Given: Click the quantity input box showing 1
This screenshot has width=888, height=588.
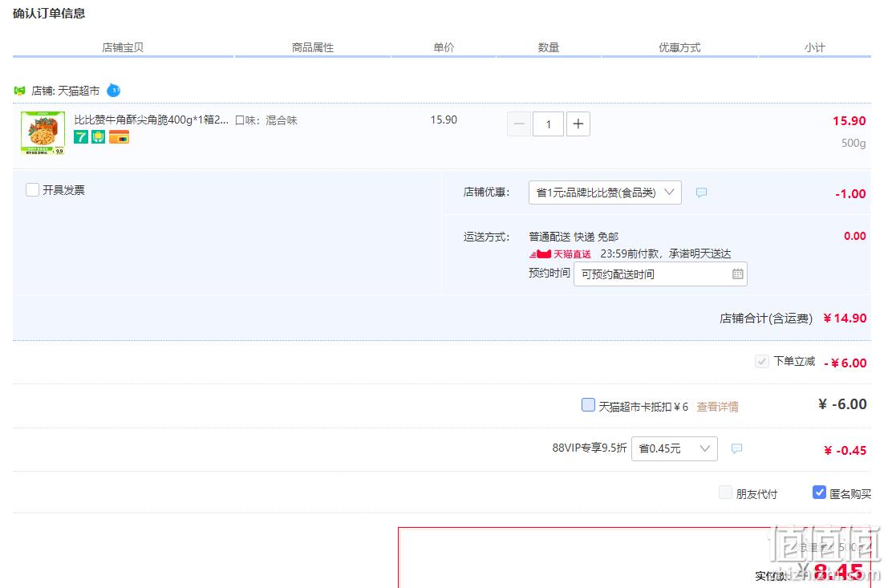Looking at the screenshot, I should pyautogui.click(x=548, y=124).
